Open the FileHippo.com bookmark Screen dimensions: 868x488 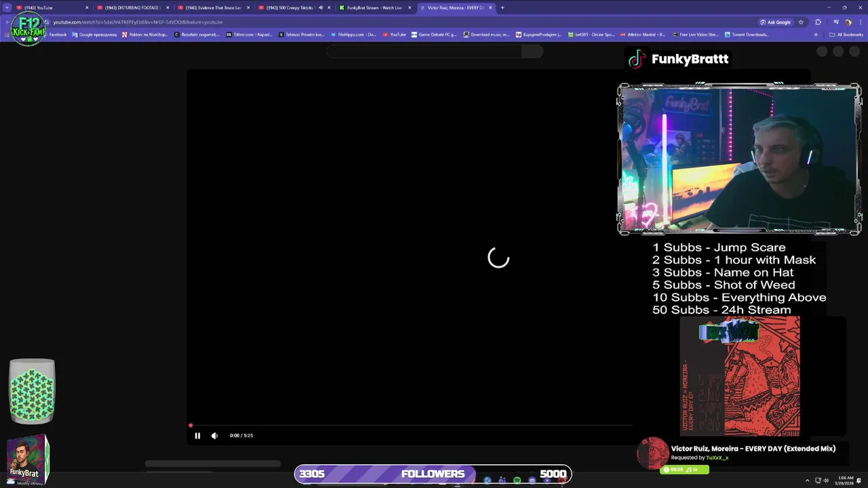coord(353,35)
